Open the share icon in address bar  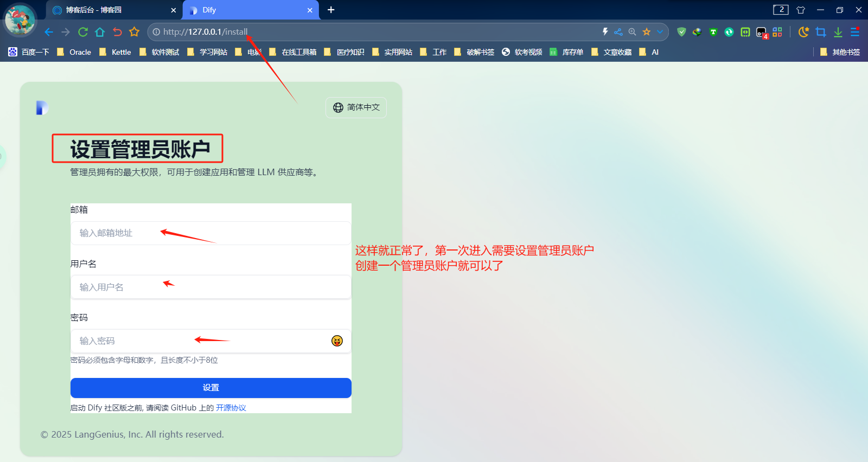click(x=618, y=32)
